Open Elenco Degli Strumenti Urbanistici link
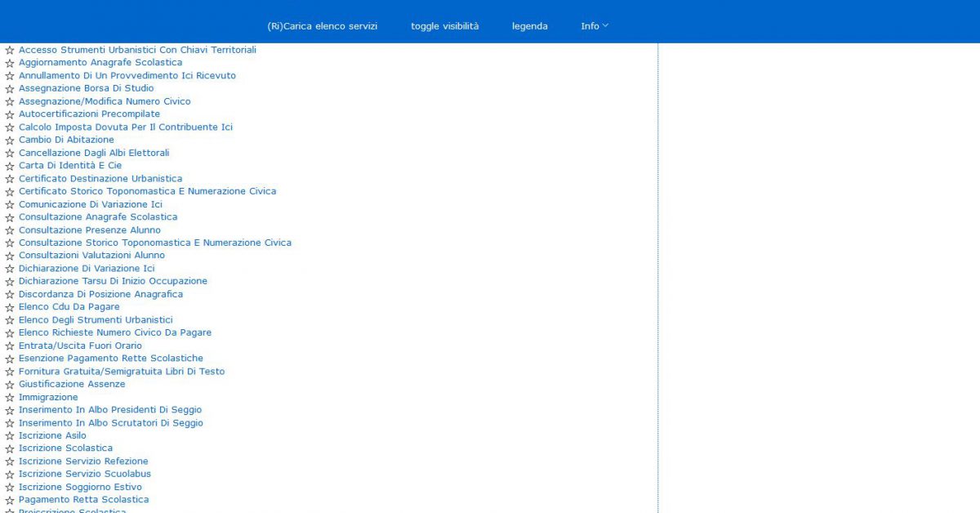 click(96, 319)
